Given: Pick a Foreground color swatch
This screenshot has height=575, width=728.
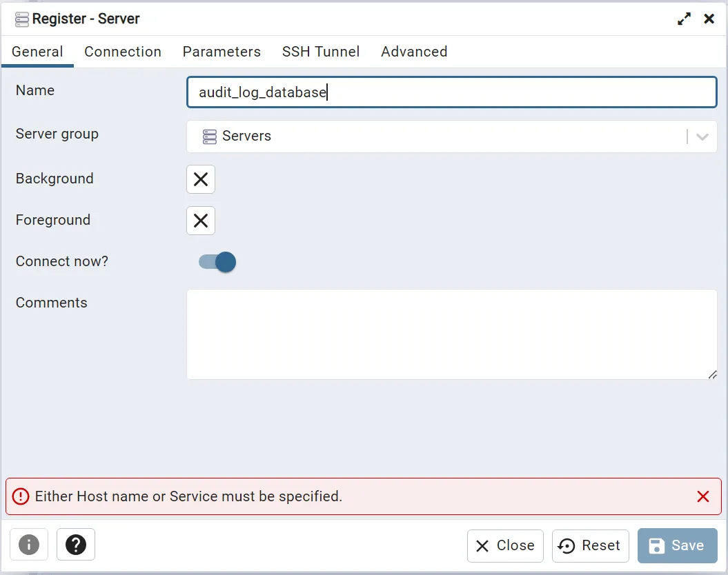Looking at the screenshot, I should tap(201, 221).
